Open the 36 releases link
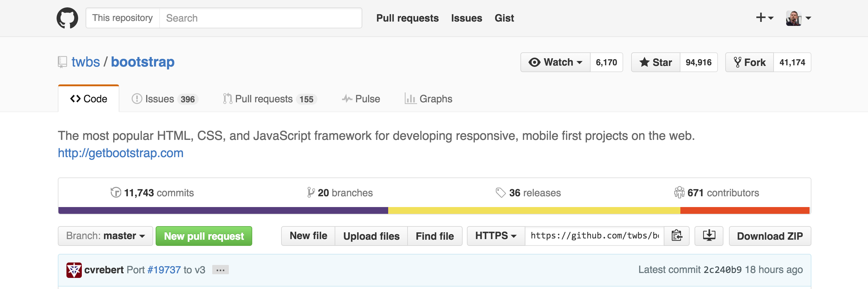 coord(528,193)
